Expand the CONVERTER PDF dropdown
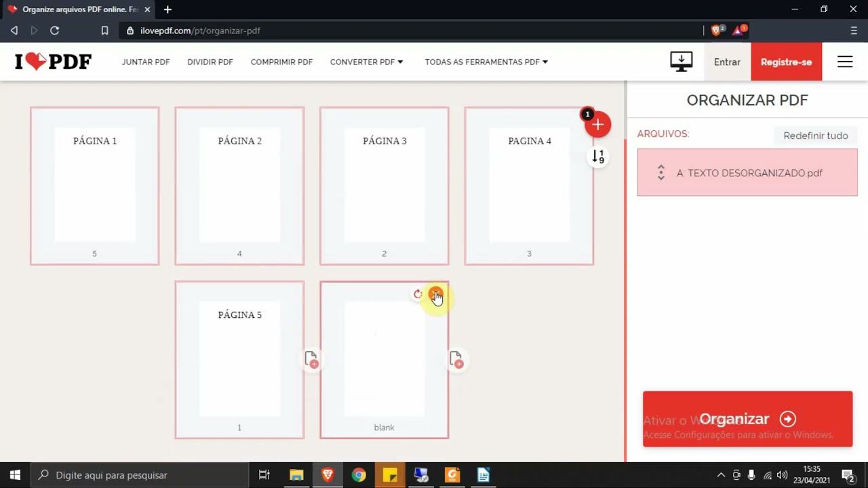 click(x=366, y=62)
